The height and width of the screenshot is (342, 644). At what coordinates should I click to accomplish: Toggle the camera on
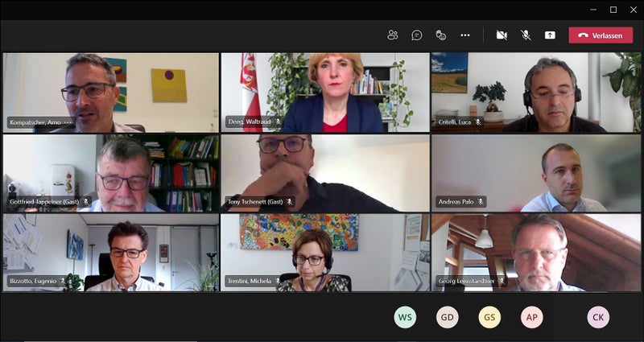502,35
